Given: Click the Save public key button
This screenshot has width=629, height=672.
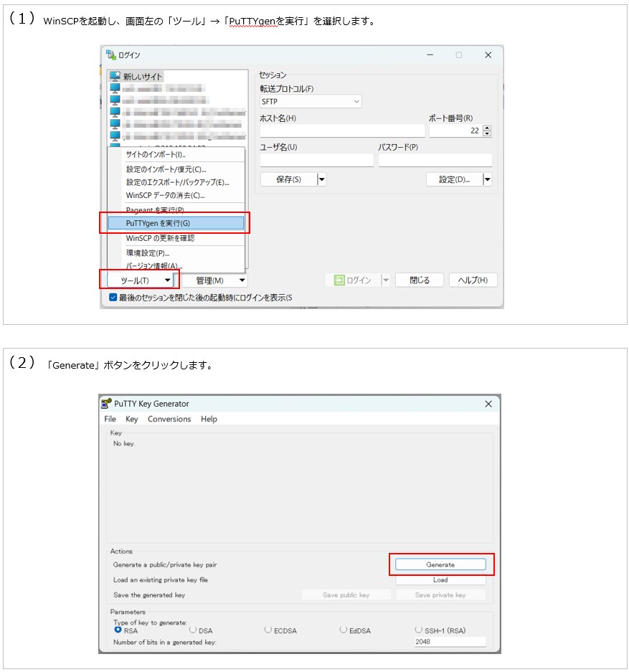Looking at the screenshot, I should tap(346, 595).
